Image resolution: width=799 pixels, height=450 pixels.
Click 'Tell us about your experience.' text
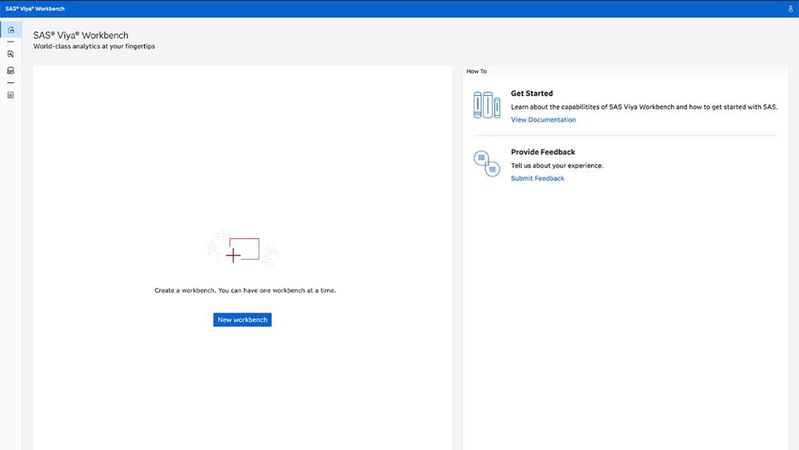click(x=557, y=166)
